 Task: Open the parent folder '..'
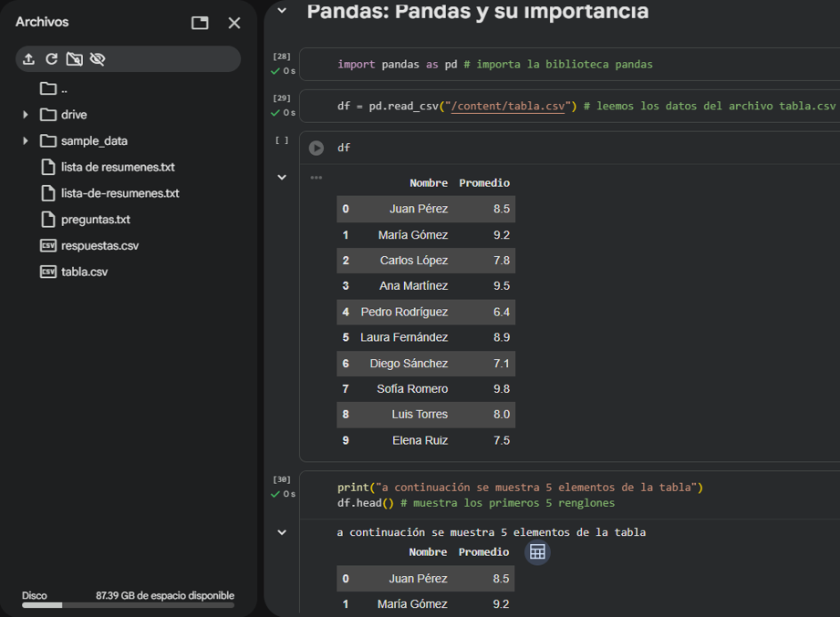click(54, 88)
